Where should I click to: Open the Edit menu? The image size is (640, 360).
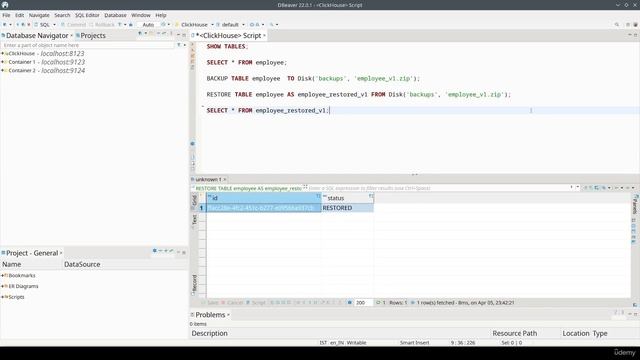pos(20,15)
